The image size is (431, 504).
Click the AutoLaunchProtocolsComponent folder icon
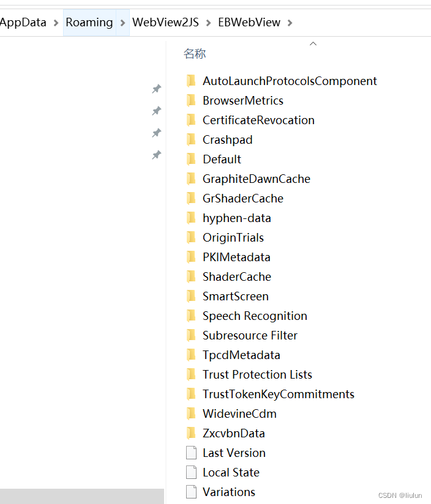point(191,81)
